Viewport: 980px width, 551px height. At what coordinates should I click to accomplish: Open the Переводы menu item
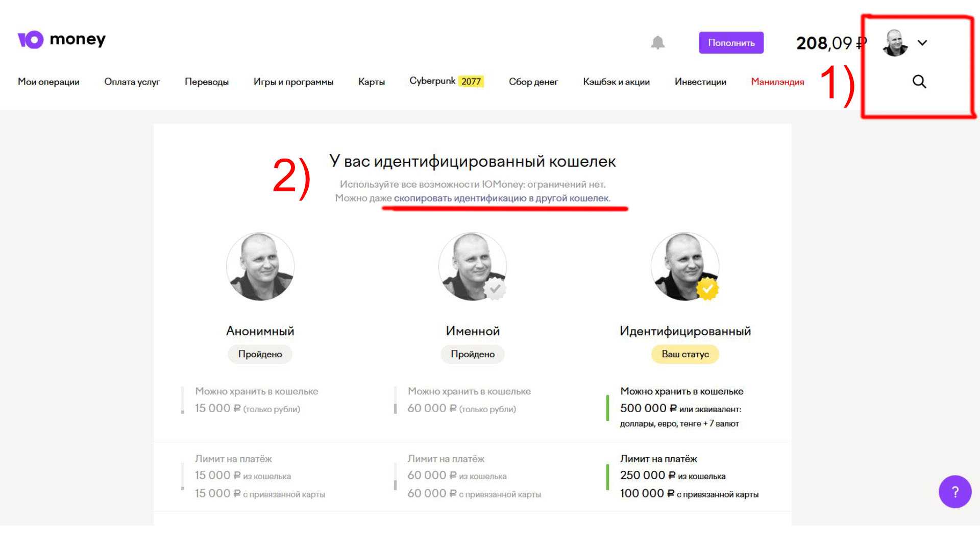click(x=207, y=82)
